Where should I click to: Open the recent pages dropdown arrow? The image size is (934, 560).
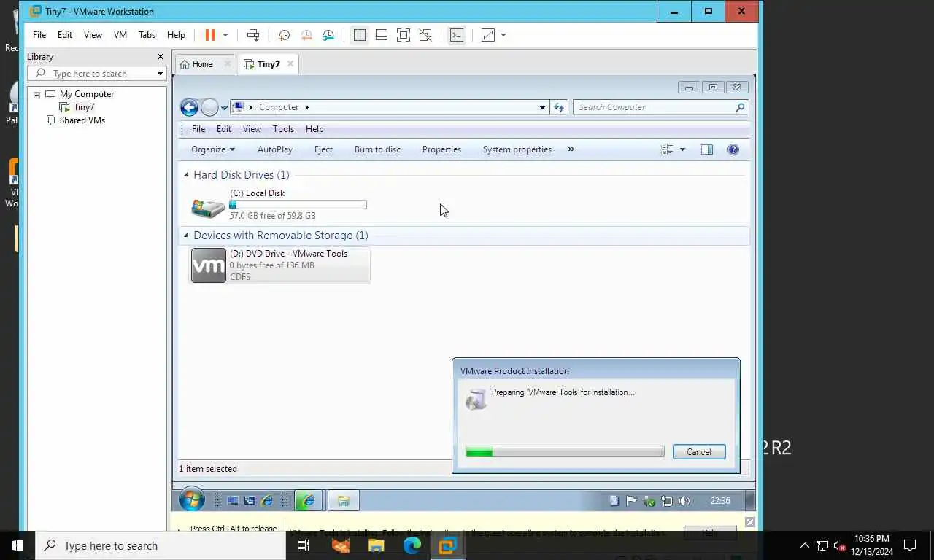(224, 108)
